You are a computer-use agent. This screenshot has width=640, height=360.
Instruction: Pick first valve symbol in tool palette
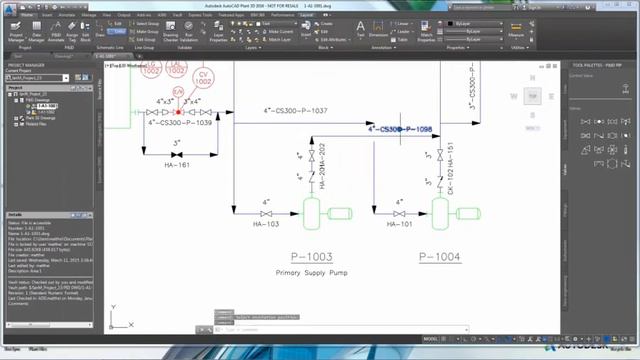pyautogui.click(x=585, y=122)
